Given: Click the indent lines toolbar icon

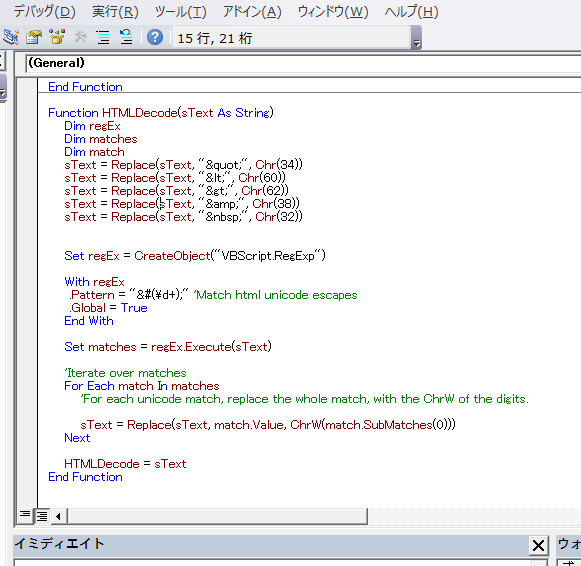Looking at the screenshot, I should click(x=103, y=37).
